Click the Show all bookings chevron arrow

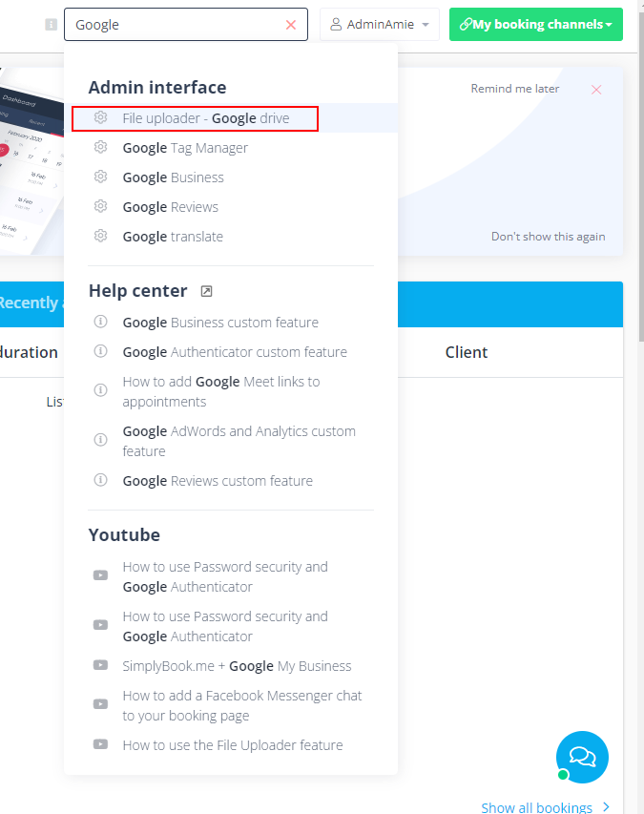coord(606,806)
